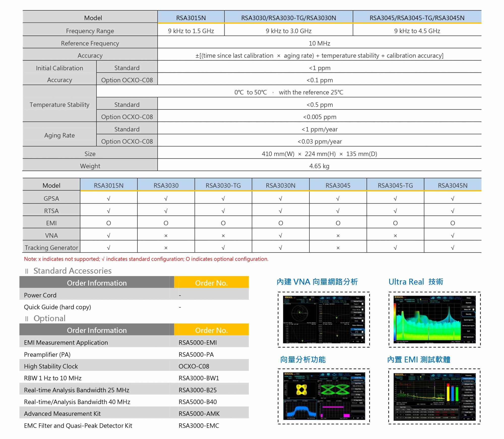Select the accuracy formula text row
This screenshot has width=504, height=439.
pyautogui.click(x=320, y=55)
